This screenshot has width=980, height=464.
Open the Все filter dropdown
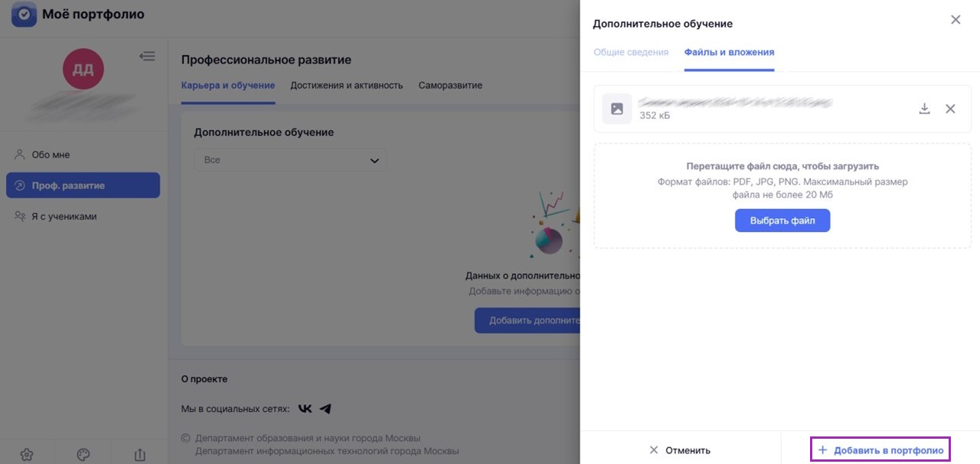[291, 159]
